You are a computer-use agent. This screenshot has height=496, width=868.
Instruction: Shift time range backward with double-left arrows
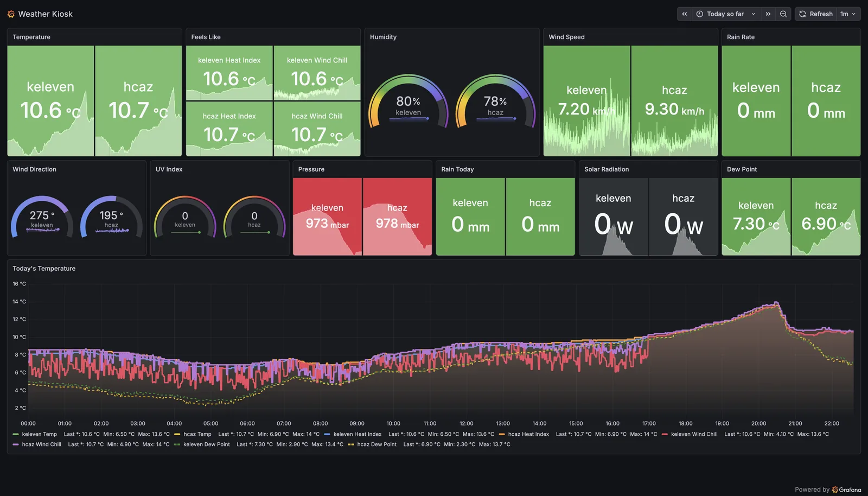[685, 14]
